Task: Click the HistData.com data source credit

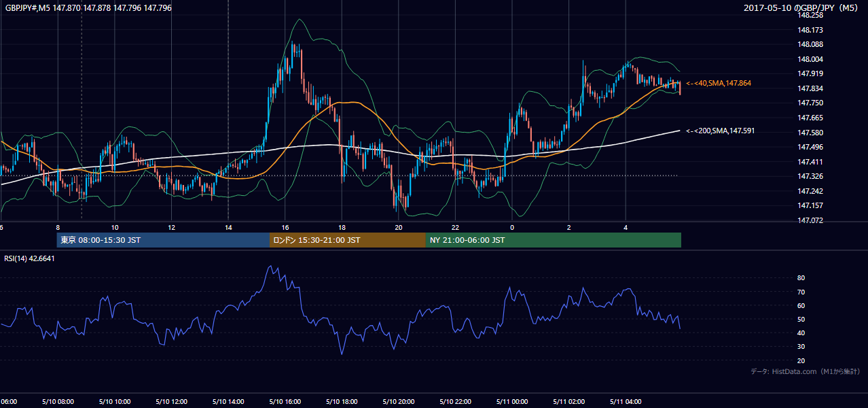Action: (x=806, y=371)
